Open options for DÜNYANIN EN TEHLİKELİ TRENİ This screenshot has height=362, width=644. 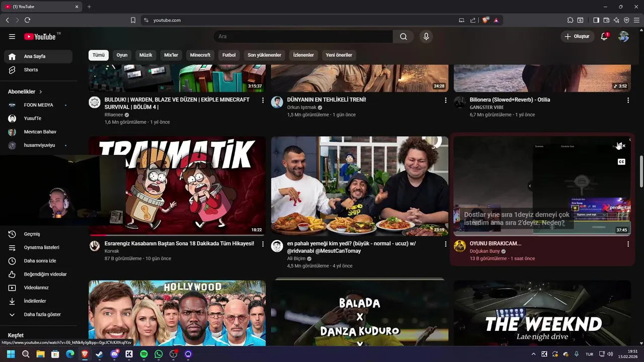(445, 101)
